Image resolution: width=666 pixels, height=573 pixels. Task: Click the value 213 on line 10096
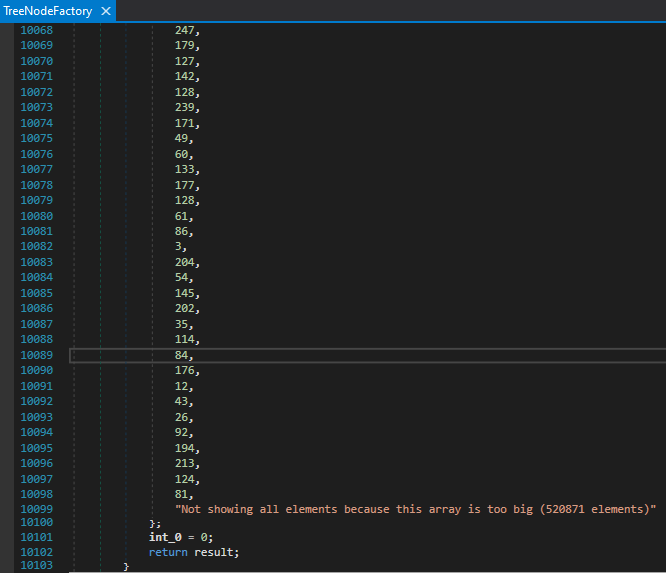coord(184,463)
